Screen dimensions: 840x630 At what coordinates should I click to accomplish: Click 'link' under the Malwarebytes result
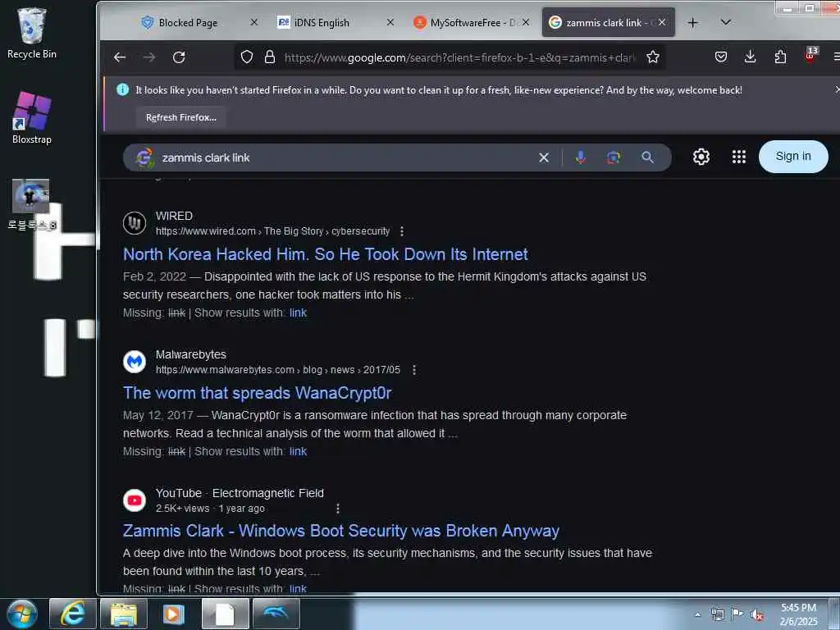298,452
